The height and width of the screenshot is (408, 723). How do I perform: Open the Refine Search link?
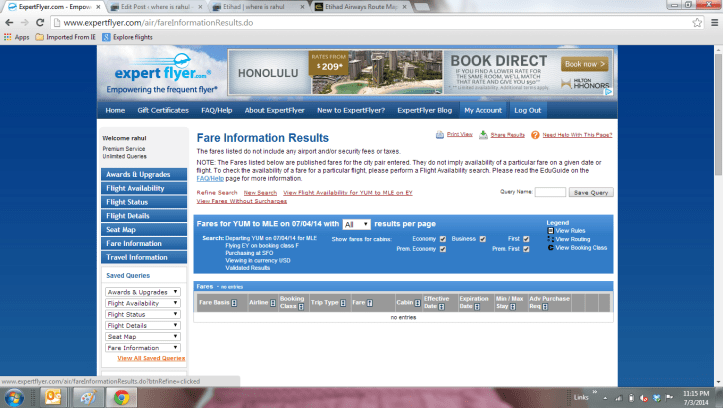(x=217, y=192)
